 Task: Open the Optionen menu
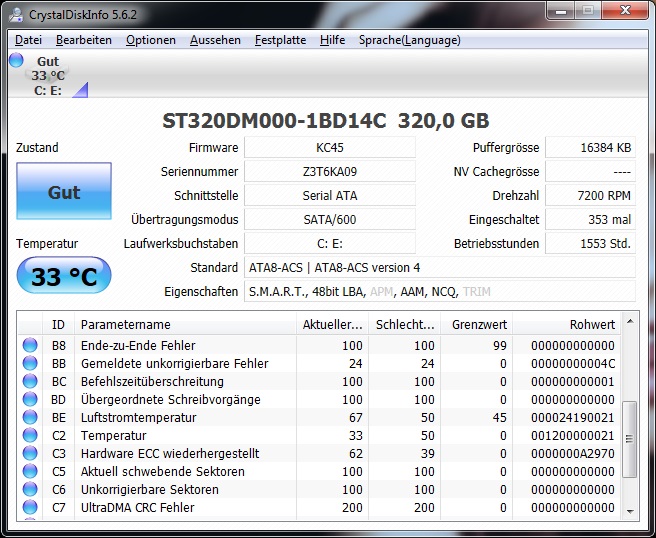pos(151,40)
